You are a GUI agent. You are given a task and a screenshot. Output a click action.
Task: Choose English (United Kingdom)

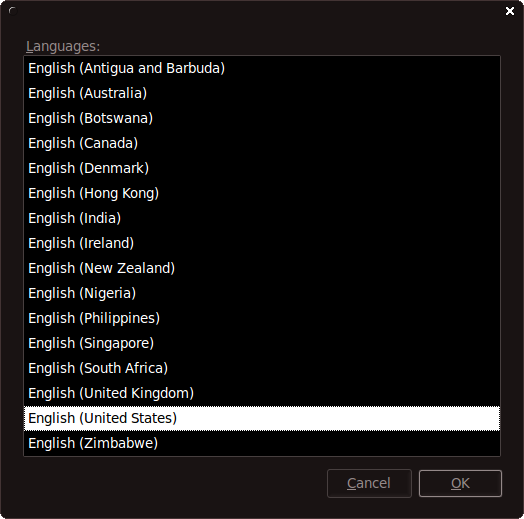click(262, 393)
